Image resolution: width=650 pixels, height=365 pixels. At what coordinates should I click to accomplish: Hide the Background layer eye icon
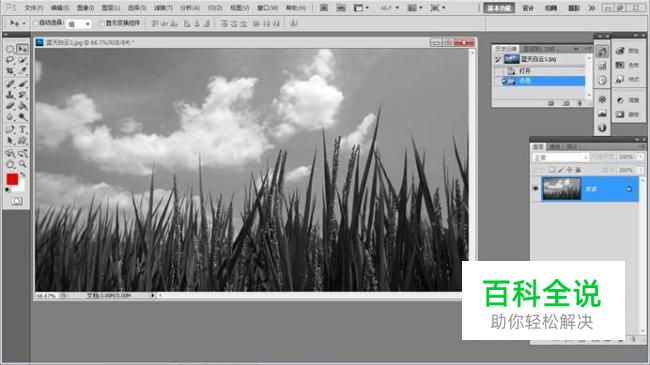click(536, 189)
